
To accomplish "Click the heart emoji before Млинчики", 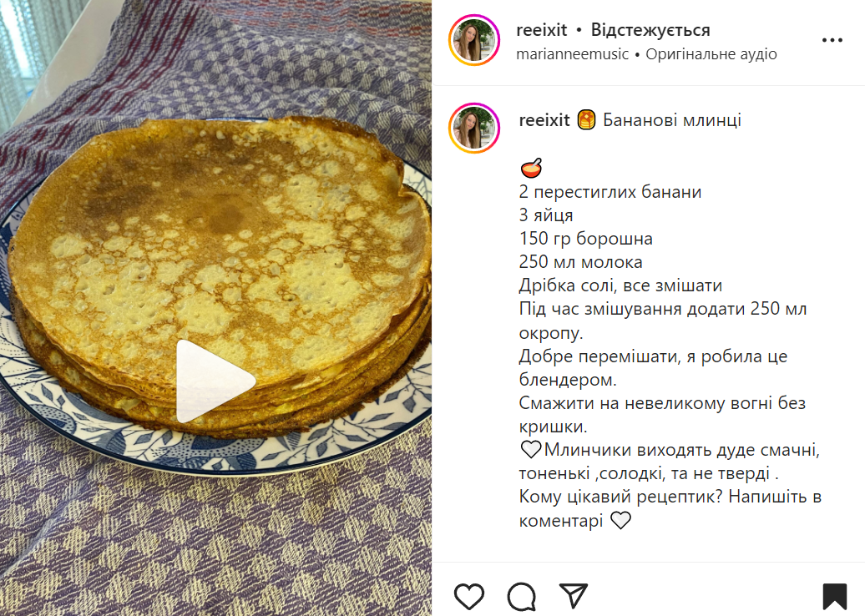I will tap(531, 449).
